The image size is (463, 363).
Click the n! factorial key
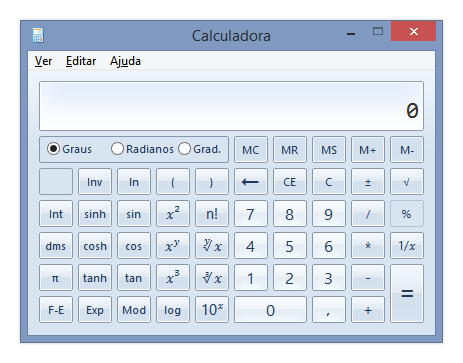[x=212, y=214]
